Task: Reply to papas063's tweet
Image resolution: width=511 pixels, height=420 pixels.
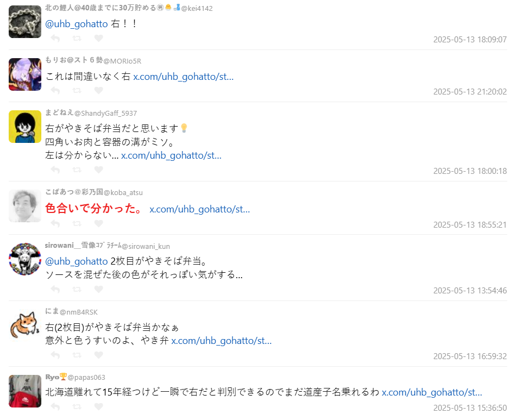Action: [55, 406]
